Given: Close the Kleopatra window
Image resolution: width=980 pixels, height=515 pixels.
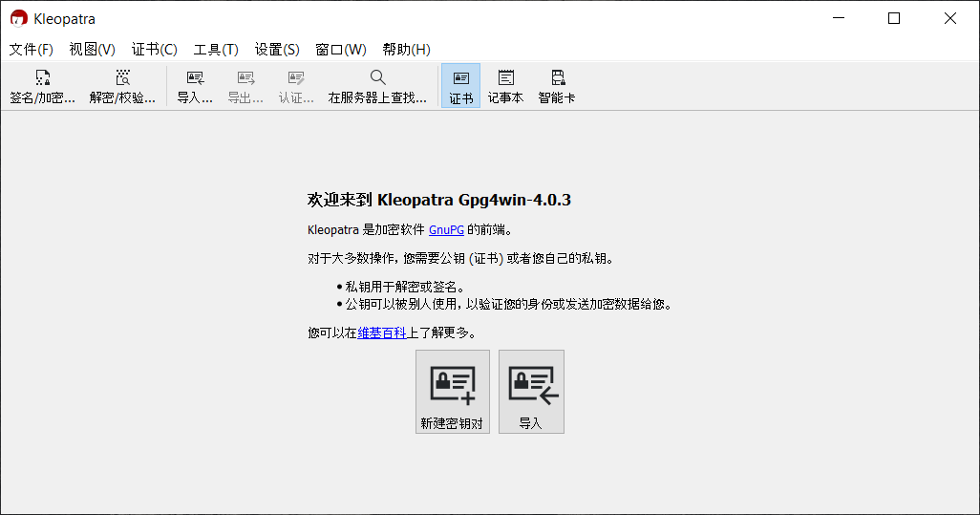Looking at the screenshot, I should 950,19.
